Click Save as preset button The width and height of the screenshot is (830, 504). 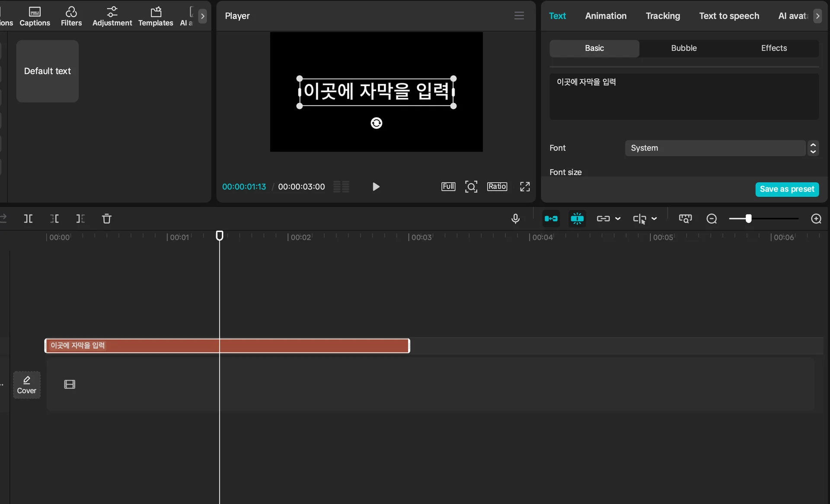click(787, 189)
